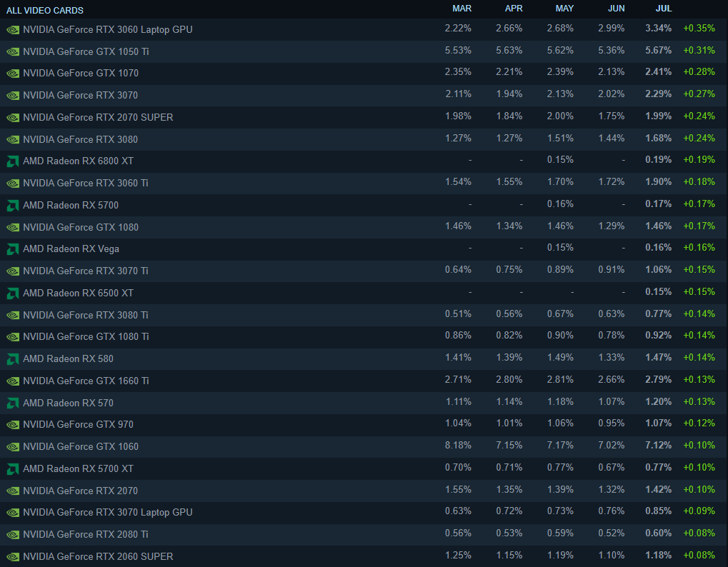Select the ALL VIDEO CARDS header
Screen dimensions: 728x567
[45, 11]
